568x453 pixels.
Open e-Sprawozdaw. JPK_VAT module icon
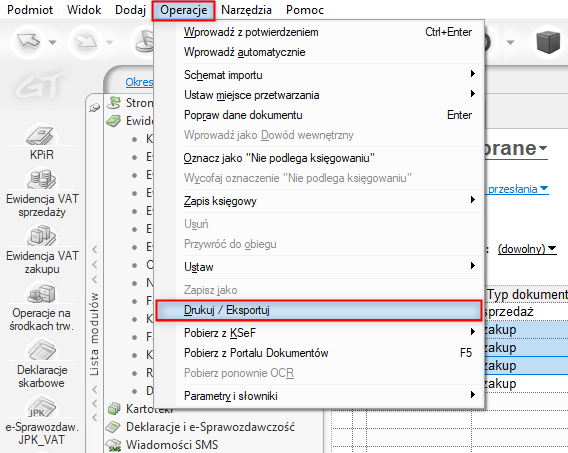(42, 407)
